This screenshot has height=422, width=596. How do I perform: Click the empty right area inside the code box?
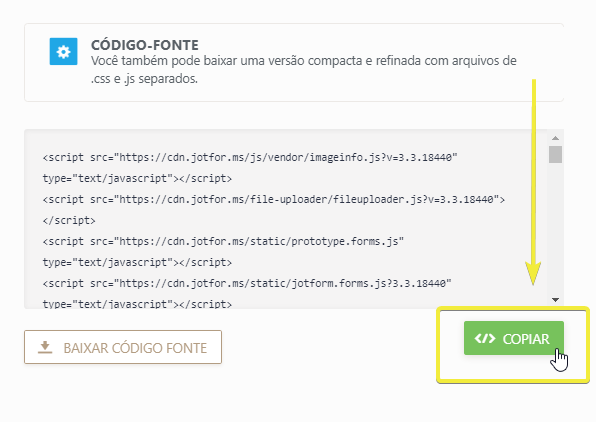(494, 243)
